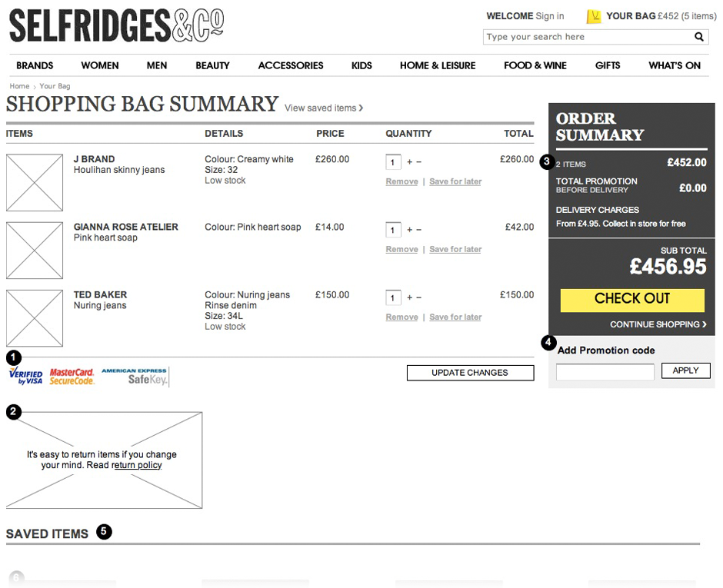Open the Beauty menu

click(212, 65)
